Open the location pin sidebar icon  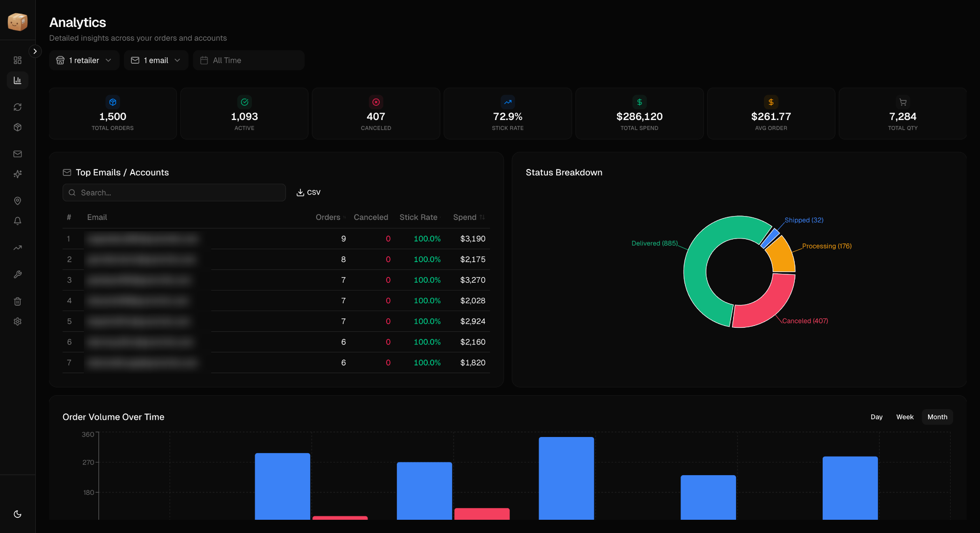tap(18, 201)
